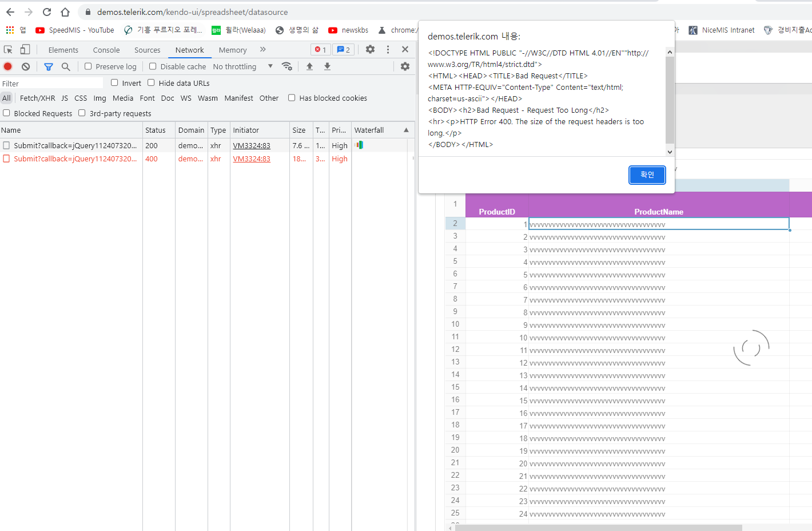Viewport: 812px width, 531px height.
Task: Clear the network log
Action: tap(26, 66)
